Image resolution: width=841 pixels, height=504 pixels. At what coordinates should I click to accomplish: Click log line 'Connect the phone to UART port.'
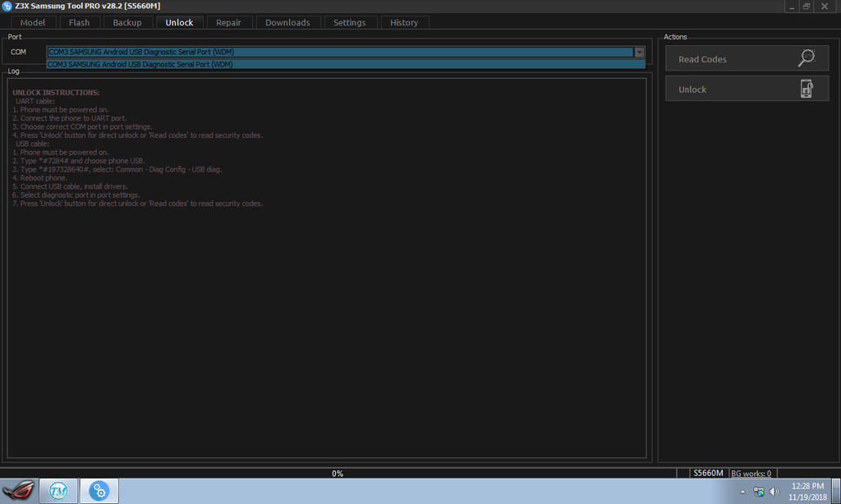pos(69,118)
